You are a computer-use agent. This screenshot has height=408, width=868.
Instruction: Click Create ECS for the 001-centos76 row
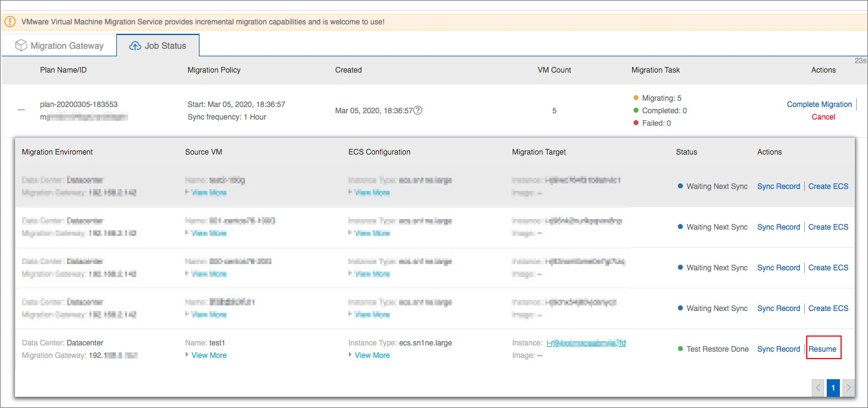(829, 227)
